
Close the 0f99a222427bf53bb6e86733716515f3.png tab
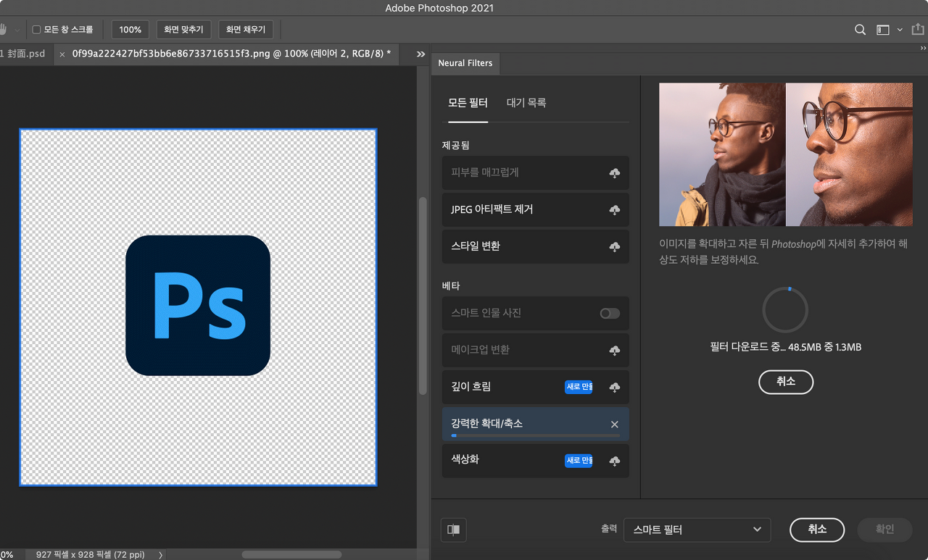point(62,54)
